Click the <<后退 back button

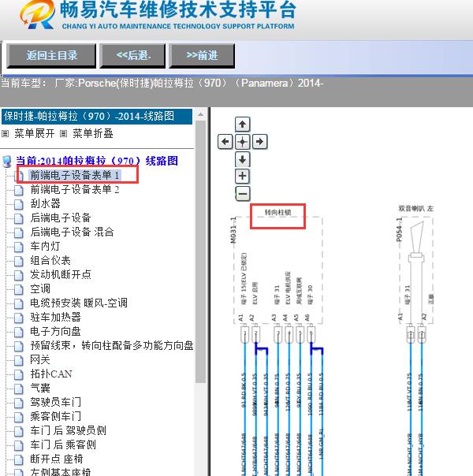coord(133,55)
